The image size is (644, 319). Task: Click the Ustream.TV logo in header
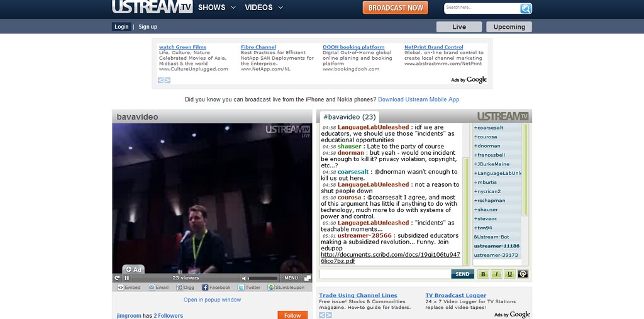coord(152,6)
